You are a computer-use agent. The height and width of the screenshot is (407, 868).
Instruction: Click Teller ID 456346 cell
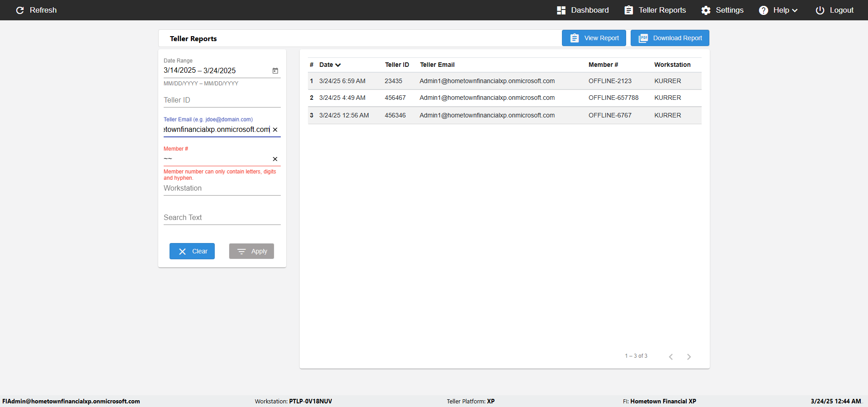(395, 115)
